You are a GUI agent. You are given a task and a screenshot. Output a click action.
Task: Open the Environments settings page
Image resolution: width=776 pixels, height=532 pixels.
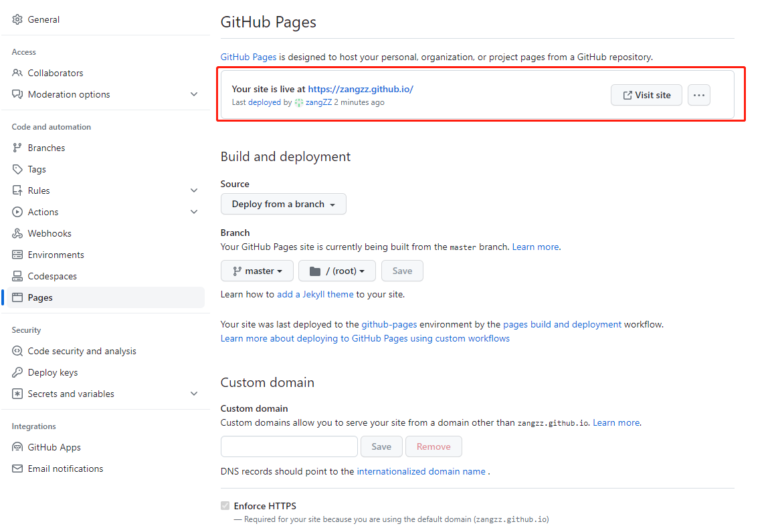tap(56, 255)
